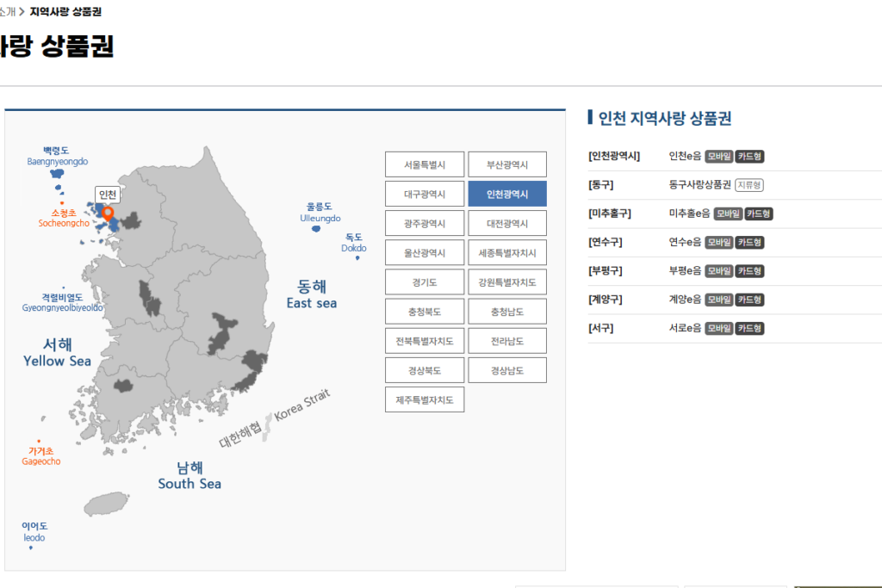Image resolution: width=882 pixels, height=588 pixels.
Task: Select the 제주특별자치도 button
Action: pos(424,399)
